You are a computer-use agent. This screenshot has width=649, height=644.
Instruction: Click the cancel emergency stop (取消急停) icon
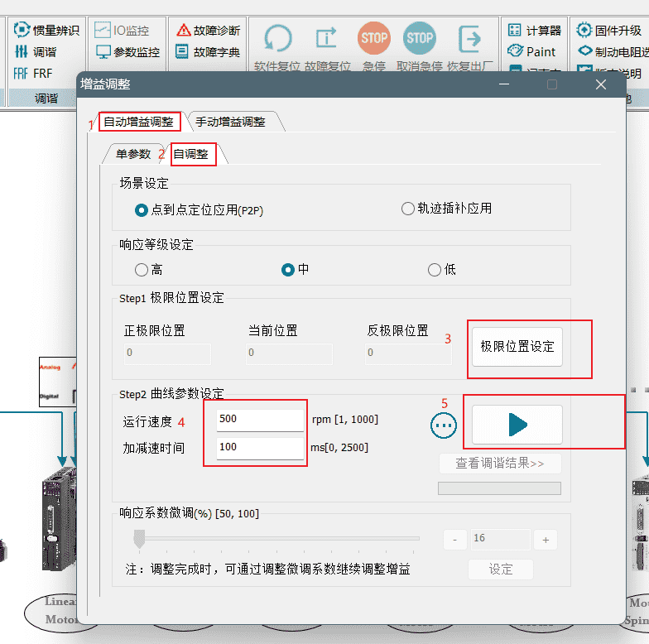tap(420, 39)
